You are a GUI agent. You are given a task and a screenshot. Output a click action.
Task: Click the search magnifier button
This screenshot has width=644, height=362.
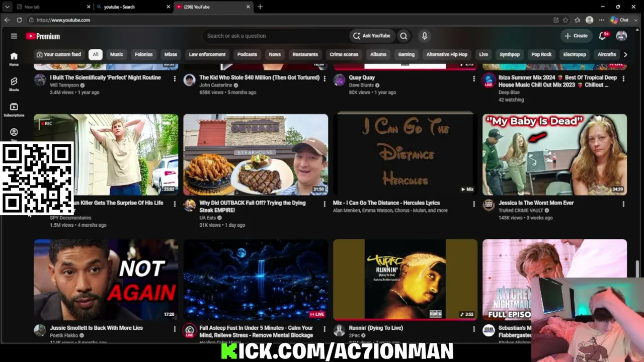coord(404,36)
